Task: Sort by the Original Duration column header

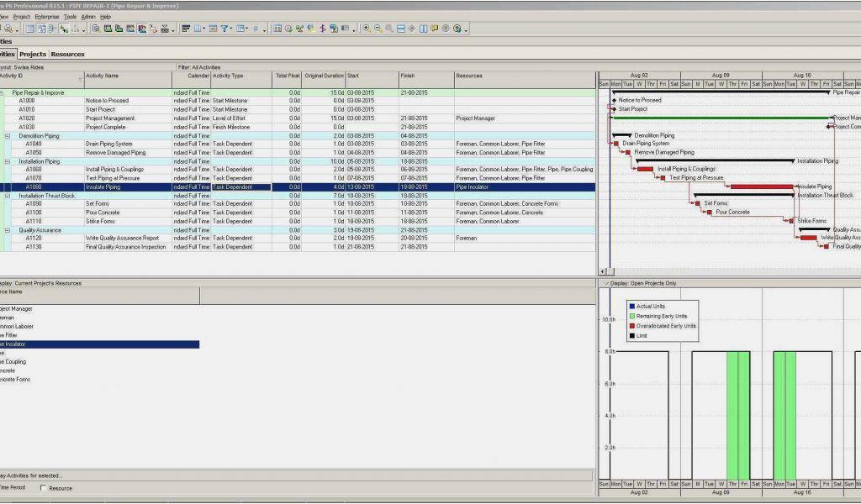Action: coord(324,76)
